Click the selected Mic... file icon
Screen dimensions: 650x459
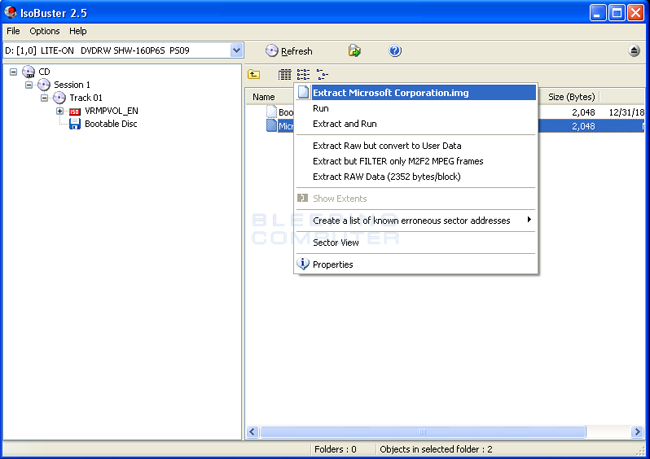[271, 126]
